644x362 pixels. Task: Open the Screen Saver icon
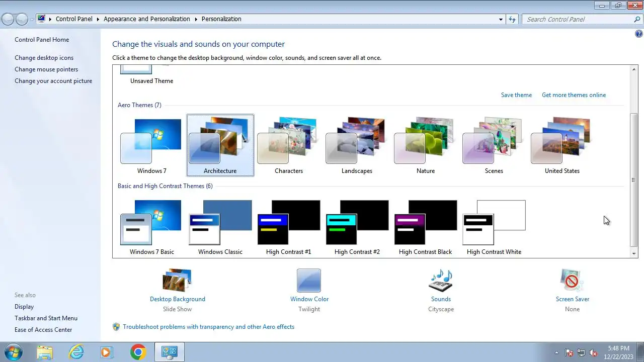[572, 280]
